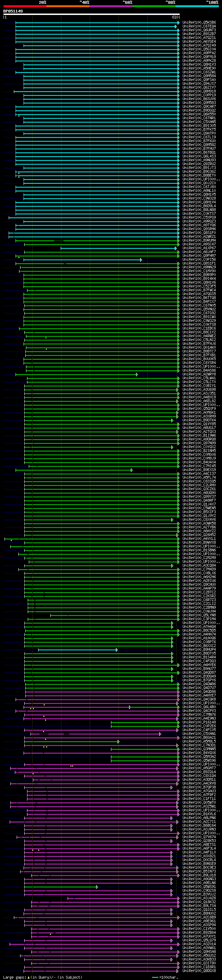Select hit UniRef100_B9EXS9

(199, 470)
